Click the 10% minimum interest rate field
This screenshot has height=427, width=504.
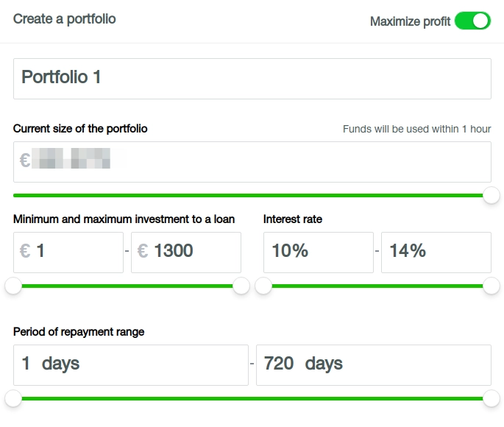click(318, 252)
